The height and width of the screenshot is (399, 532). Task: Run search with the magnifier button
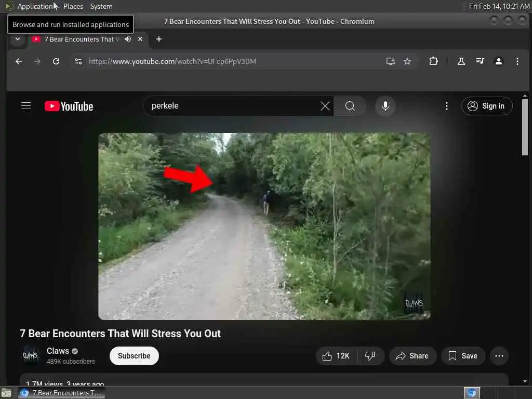[350, 106]
